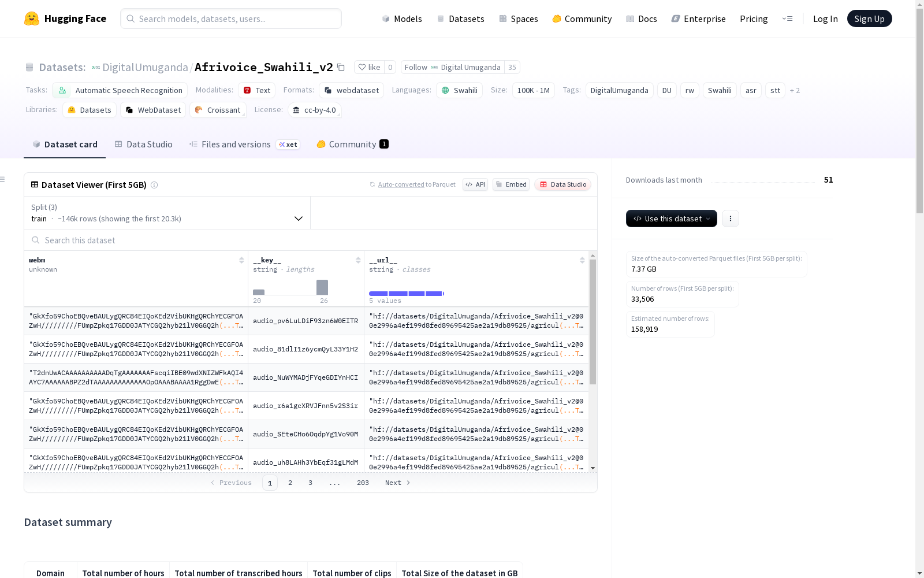Click the __url__ classes distribution bar

(x=407, y=294)
